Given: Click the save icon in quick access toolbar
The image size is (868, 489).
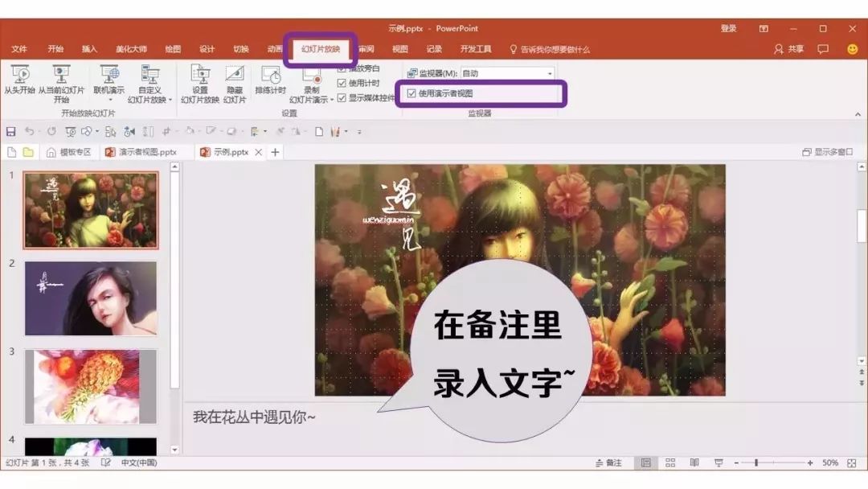Looking at the screenshot, I should (x=10, y=131).
